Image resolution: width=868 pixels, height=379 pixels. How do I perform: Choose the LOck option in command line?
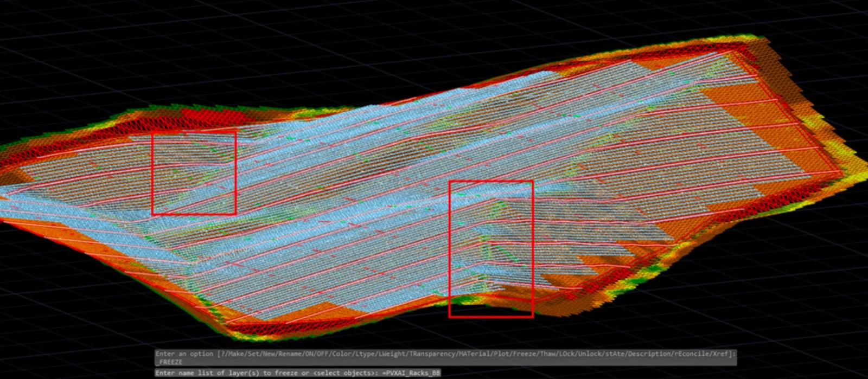coord(567,354)
